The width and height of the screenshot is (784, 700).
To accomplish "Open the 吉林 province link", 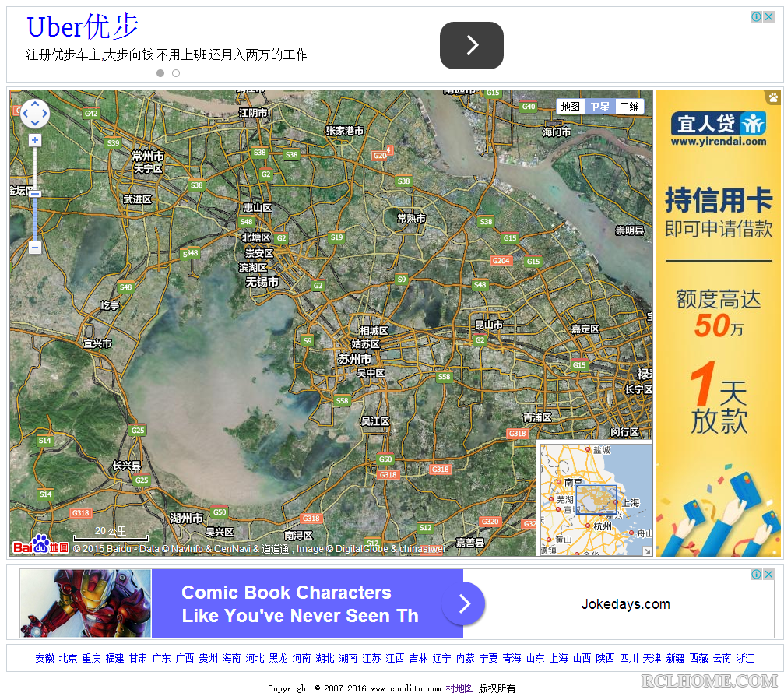I will (x=419, y=658).
